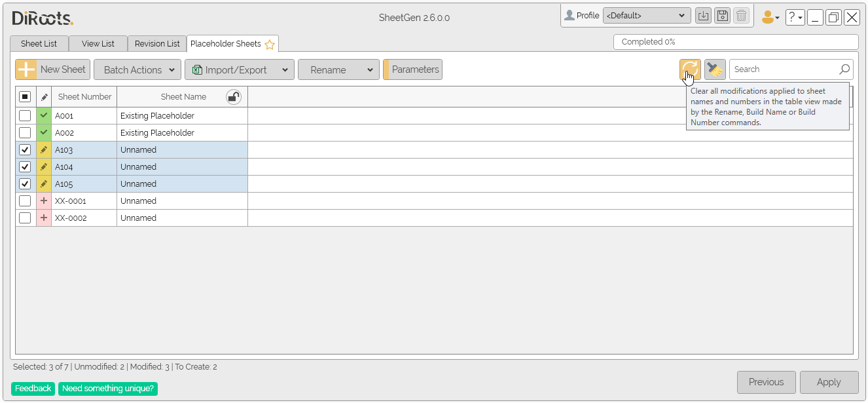Toggle the lock icon in Sheet Name header

(x=233, y=97)
